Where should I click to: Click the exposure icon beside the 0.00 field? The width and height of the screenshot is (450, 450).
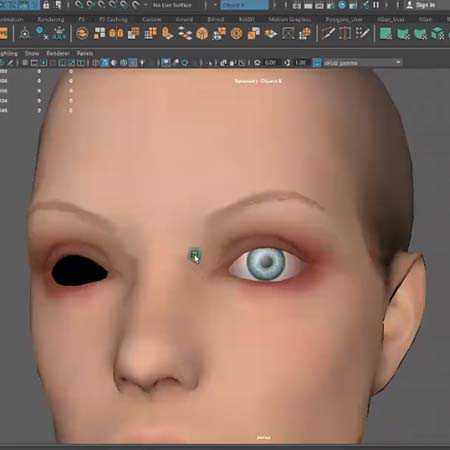click(x=257, y=62)
